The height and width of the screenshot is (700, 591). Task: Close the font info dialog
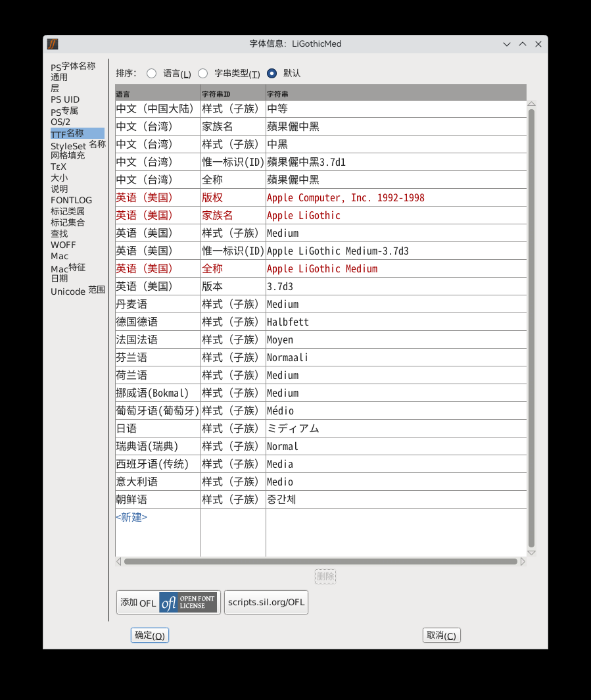(538, 44)
